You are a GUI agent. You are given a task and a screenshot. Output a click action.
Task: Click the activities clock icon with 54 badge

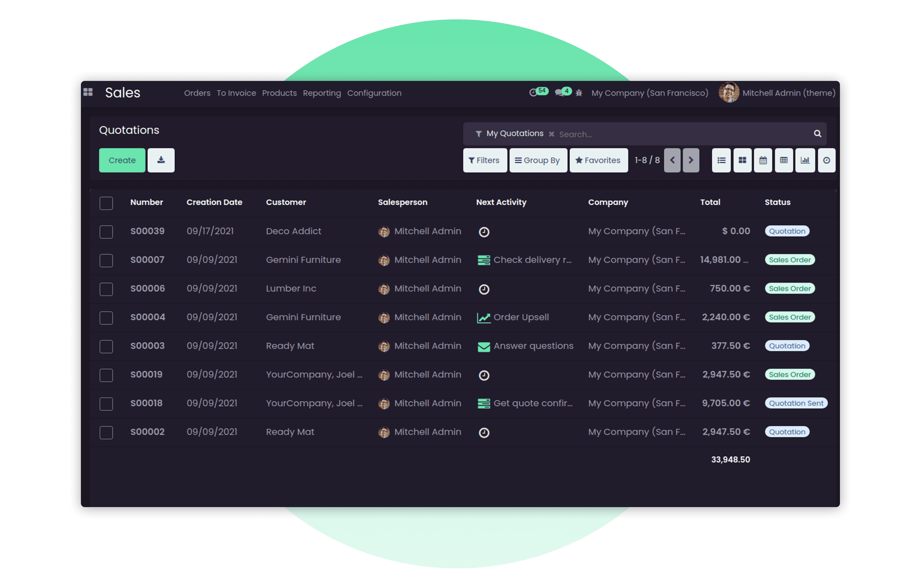[533, 92]
